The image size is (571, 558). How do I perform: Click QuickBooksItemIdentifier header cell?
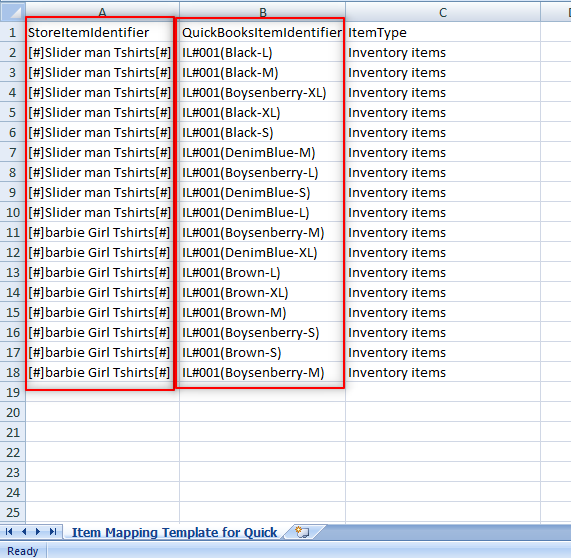coord(263,32)
